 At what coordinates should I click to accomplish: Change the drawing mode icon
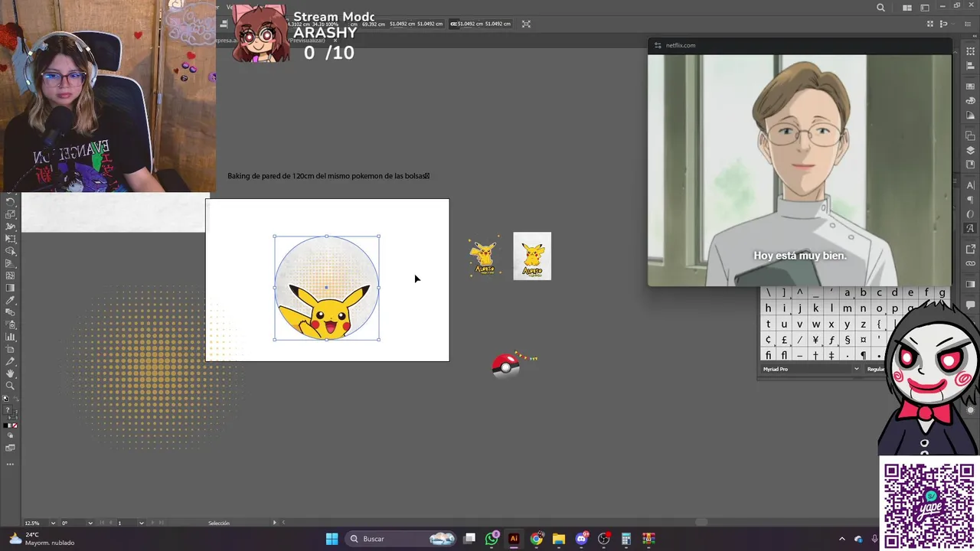(x=11, y=435)
